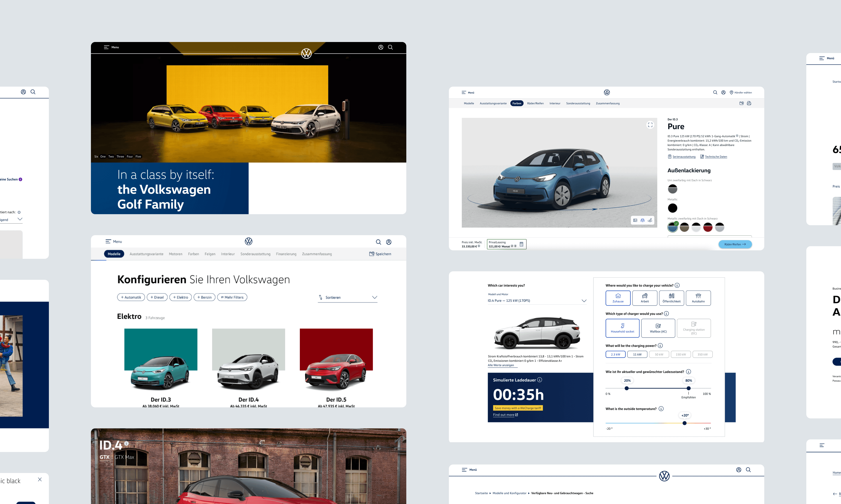Switch to seat interior view icon

click(650, 220)
